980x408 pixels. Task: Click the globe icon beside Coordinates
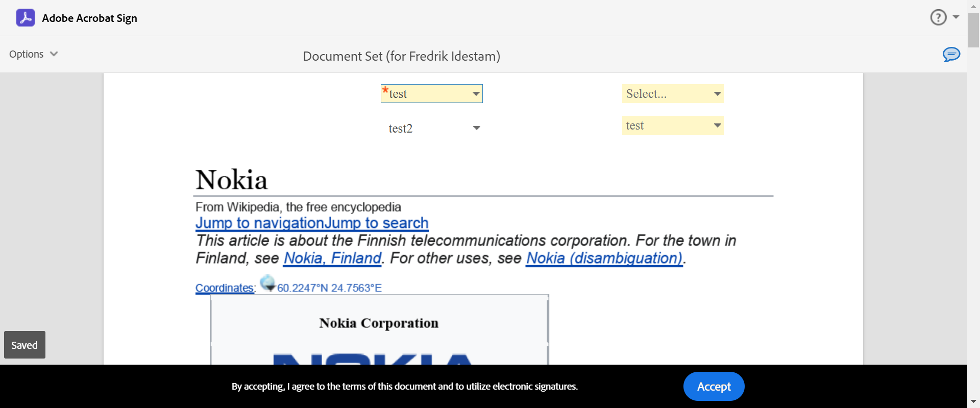click(267, 283)
